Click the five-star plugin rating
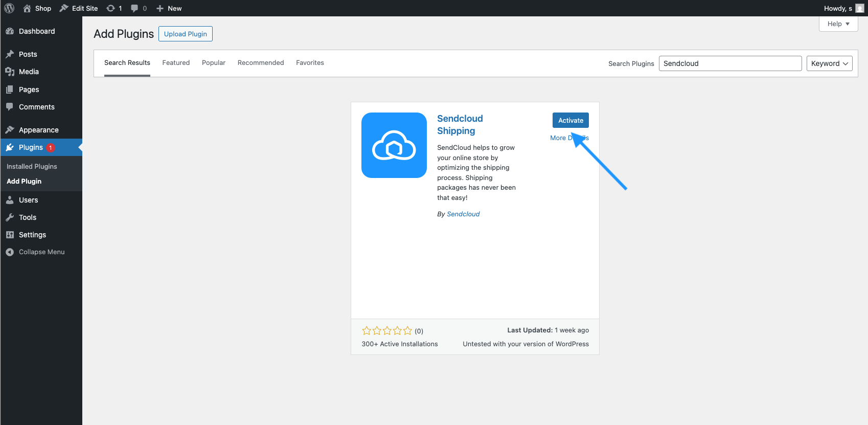The image size is (868, 425). [x=387, y=331]
